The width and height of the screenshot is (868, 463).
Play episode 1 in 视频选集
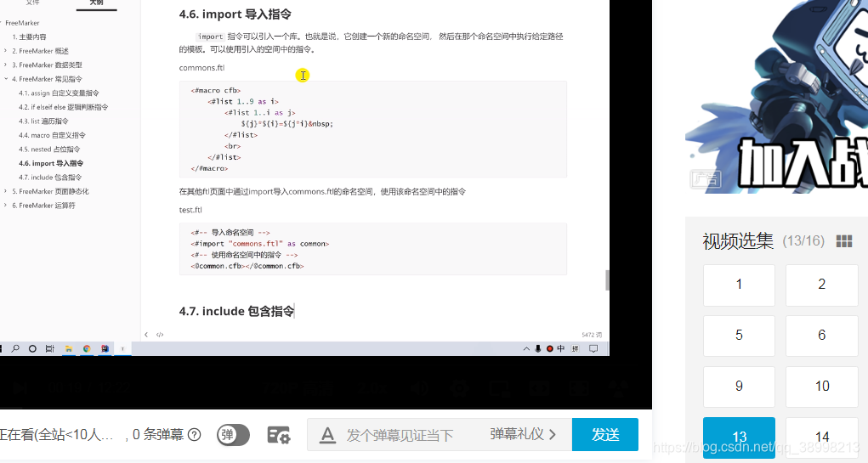739,285
